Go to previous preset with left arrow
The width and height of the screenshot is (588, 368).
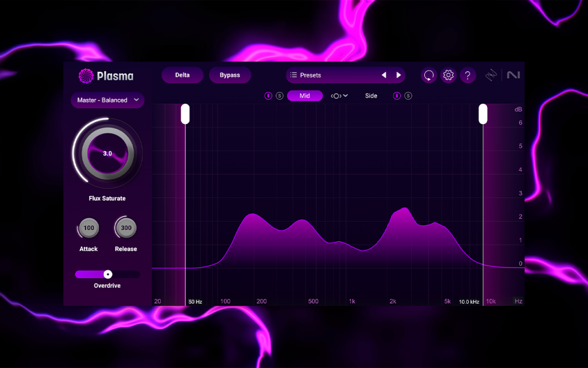(x=384, y=75)
